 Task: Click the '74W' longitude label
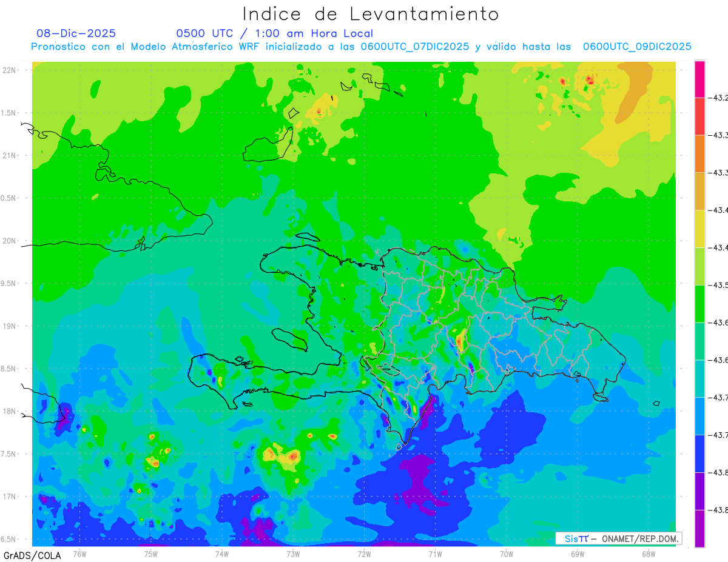click(221, 554)
